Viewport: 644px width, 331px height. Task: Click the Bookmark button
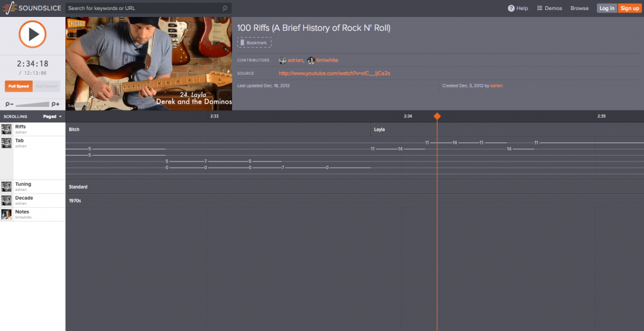(254, 43)
